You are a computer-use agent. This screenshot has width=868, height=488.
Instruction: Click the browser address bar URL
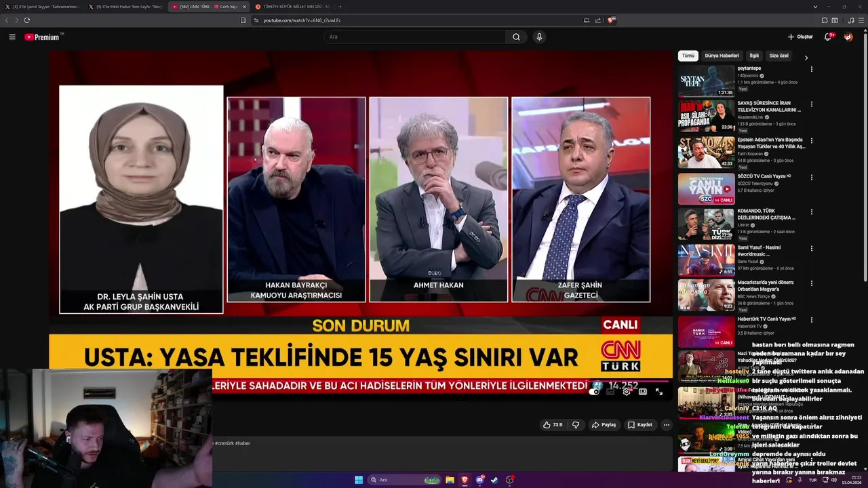coord(302,20)
